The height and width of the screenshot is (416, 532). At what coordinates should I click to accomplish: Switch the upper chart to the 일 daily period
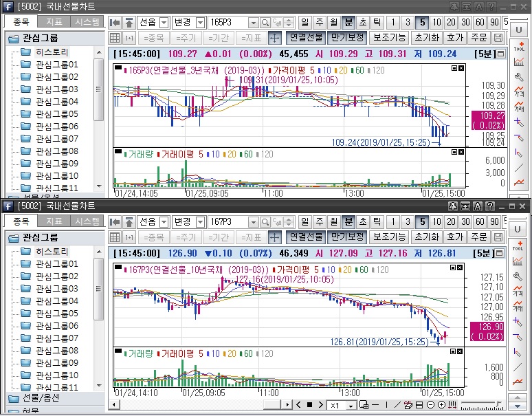(x=305, y=23)
